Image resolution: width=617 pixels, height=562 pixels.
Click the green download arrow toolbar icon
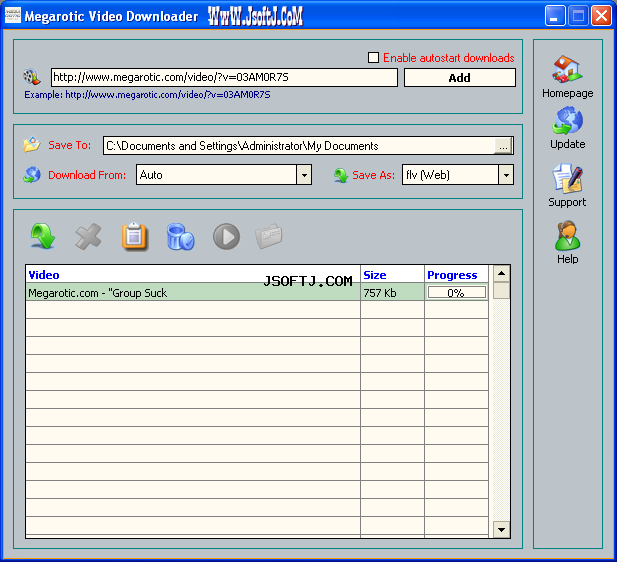click(42, 236)
